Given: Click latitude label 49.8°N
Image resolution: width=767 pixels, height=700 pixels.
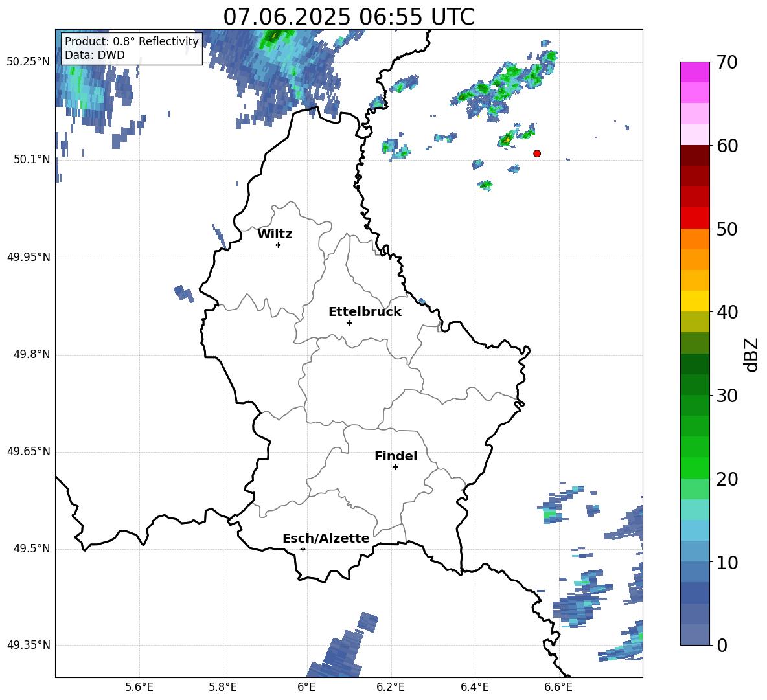Looking at the screenshot, I should pyautogui.click(x=32, y=354).
